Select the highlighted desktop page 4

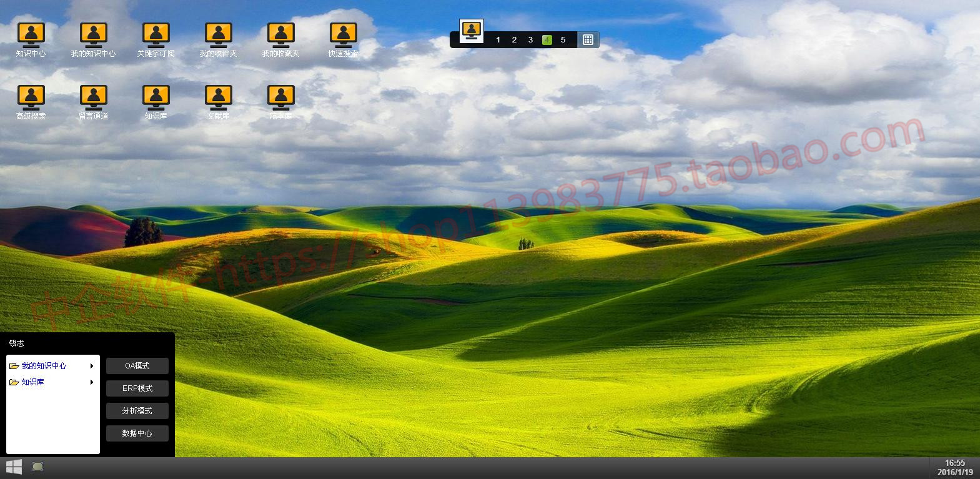point(547,40)
